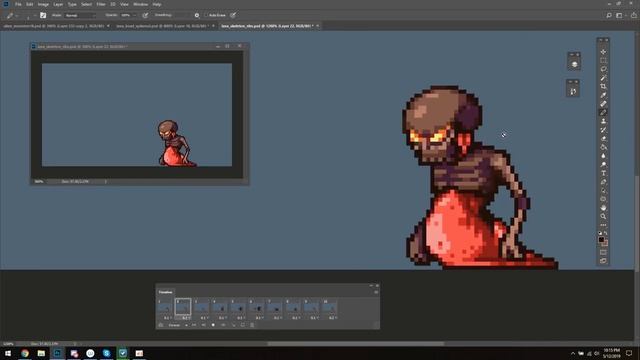This screenshot has width=640, height=360.
Task: Select the Type tool
Action: point(603,173)
